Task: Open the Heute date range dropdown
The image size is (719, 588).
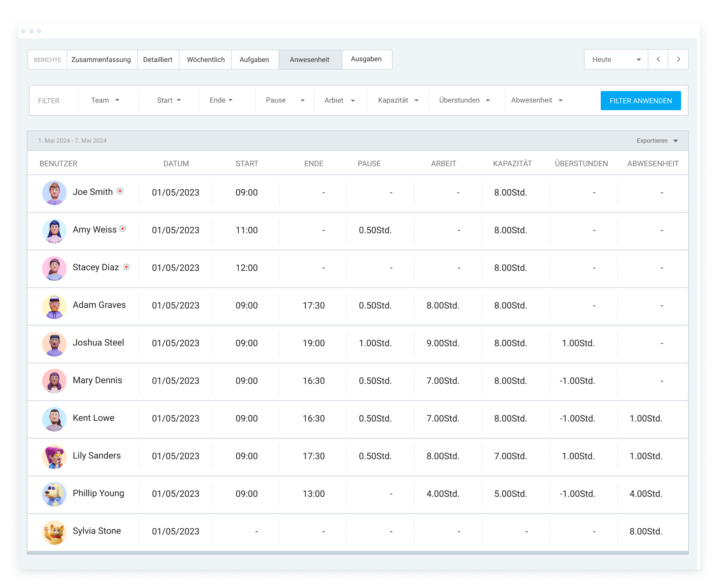Action: 616,59
